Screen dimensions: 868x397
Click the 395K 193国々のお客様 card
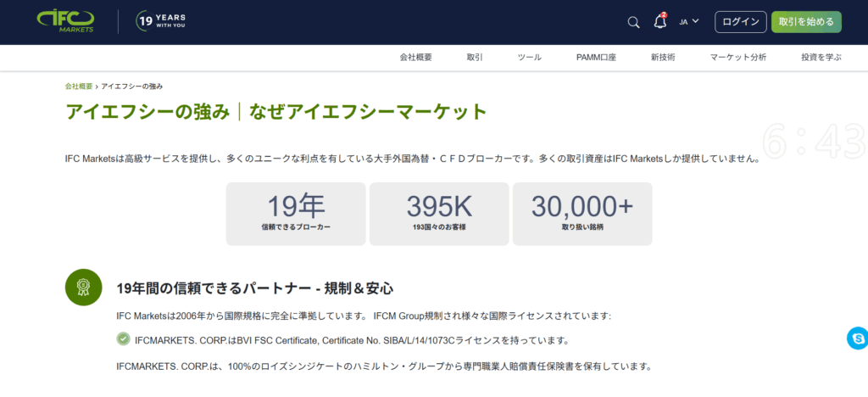[439, 214]
